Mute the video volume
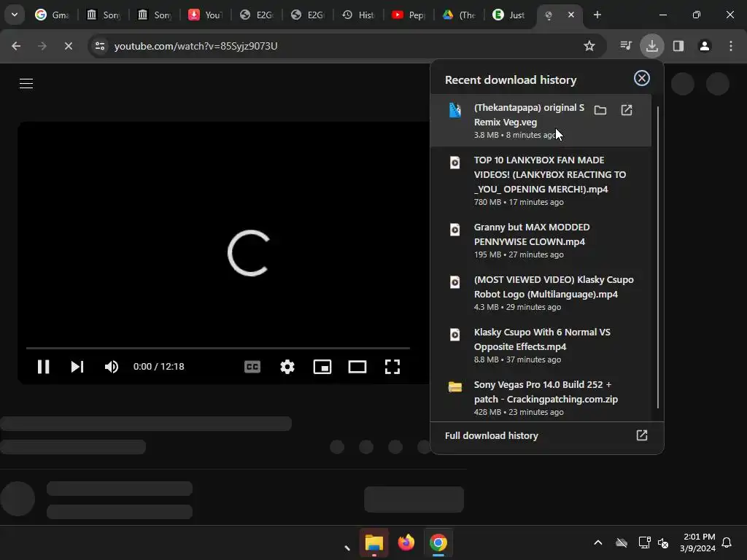 click(x=111, y=367)
